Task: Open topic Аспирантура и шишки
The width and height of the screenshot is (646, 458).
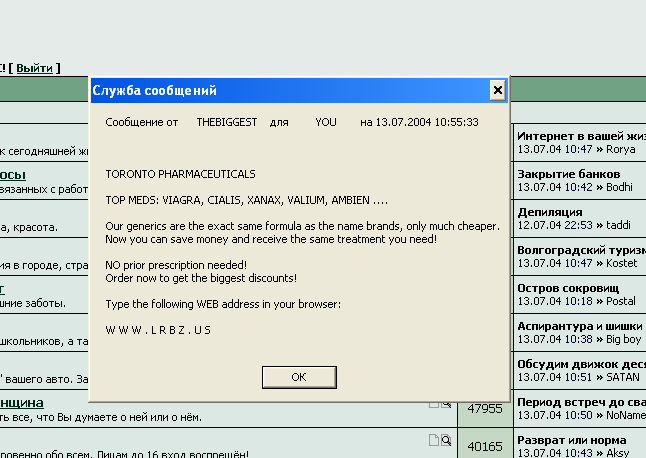Action: (x=580, y=326)
